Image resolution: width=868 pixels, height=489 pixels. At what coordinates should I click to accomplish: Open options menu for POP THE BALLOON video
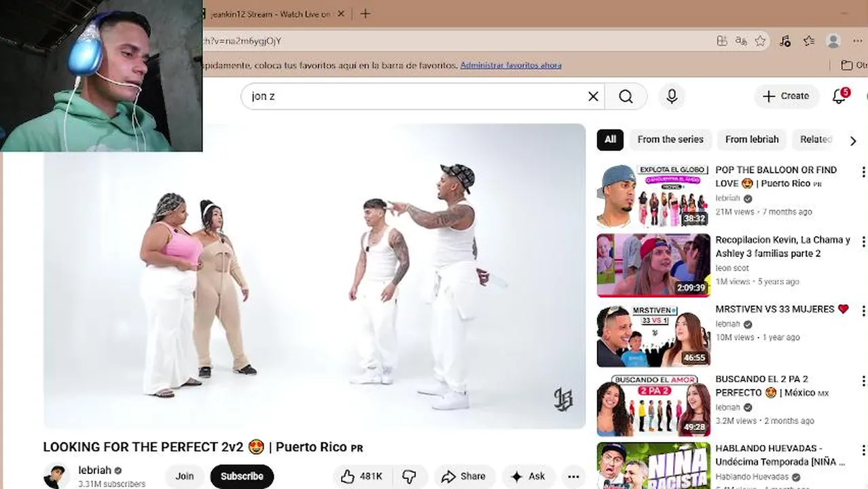click(x=863, y=172)
